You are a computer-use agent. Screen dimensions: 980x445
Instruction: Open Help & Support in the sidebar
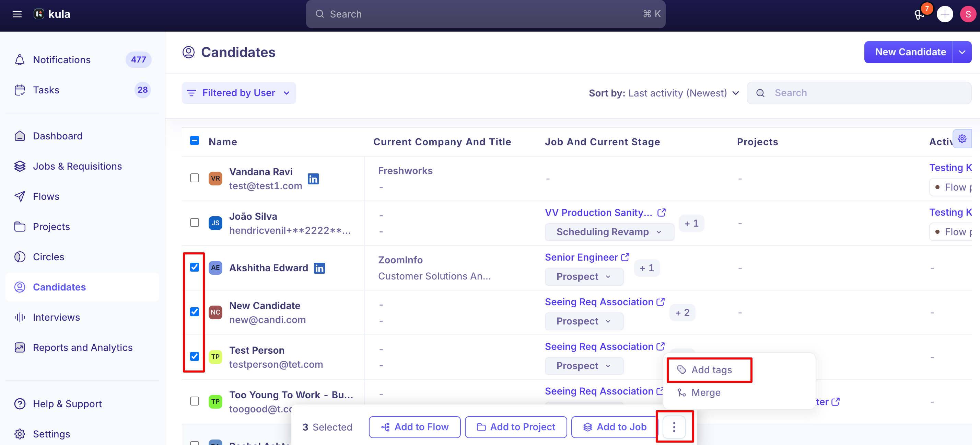(82, 403)
